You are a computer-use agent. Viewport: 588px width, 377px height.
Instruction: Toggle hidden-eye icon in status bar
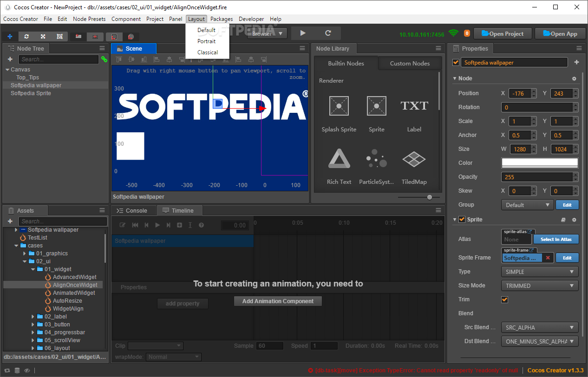pyautogui.click(x=27, y=370)
